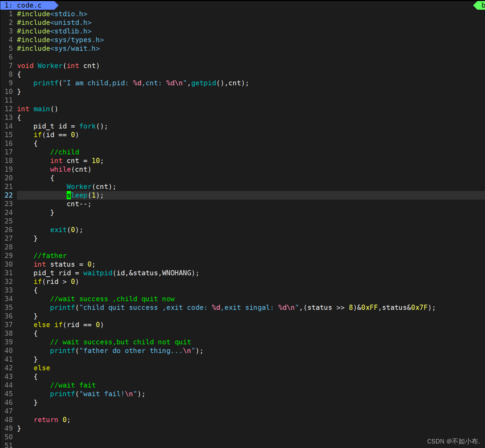Click printf 'wait fail!' statement
The height and width of the screenshot is (448, 485).
click(97, 394)
